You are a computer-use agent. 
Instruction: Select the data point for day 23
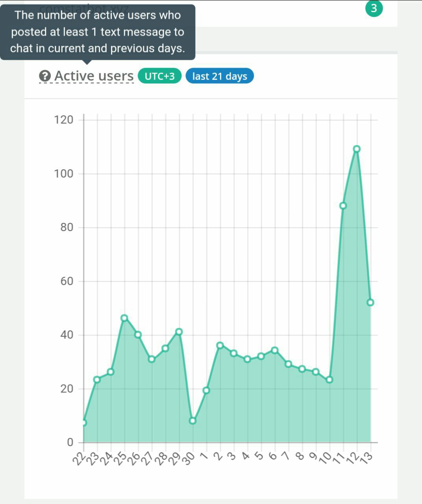point(97,380)
